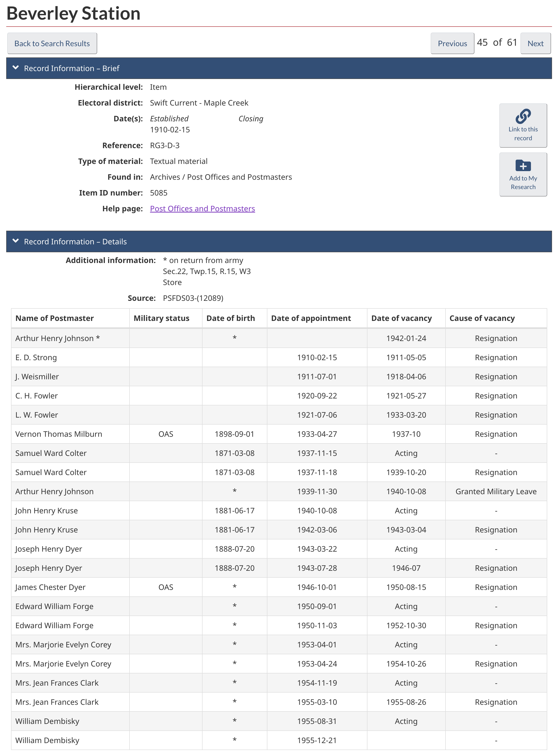
Task: Go to the Previous record
Action: pyautogui.click(x=452, y=44)
